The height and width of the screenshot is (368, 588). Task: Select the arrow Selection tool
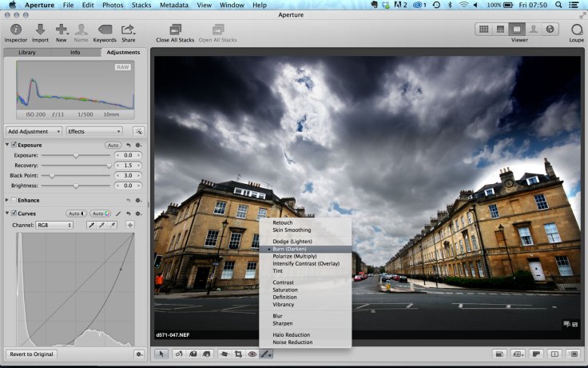click(161, 354)
